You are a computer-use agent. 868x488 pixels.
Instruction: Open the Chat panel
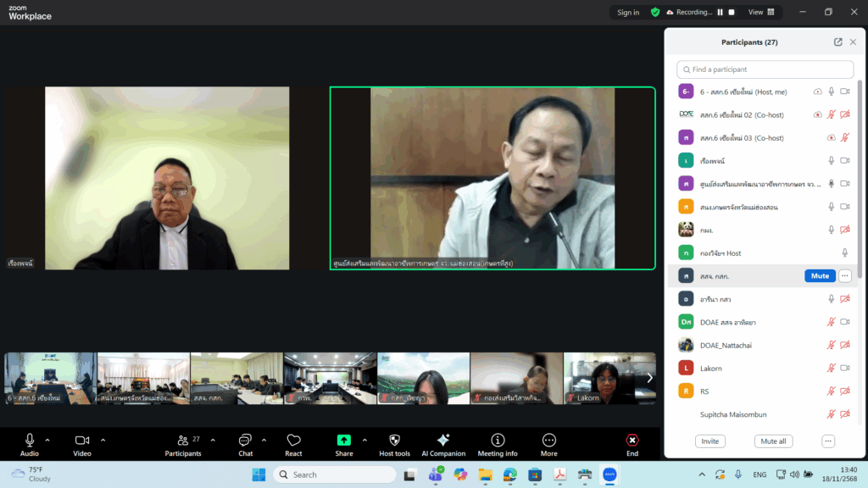pos(245,441)
